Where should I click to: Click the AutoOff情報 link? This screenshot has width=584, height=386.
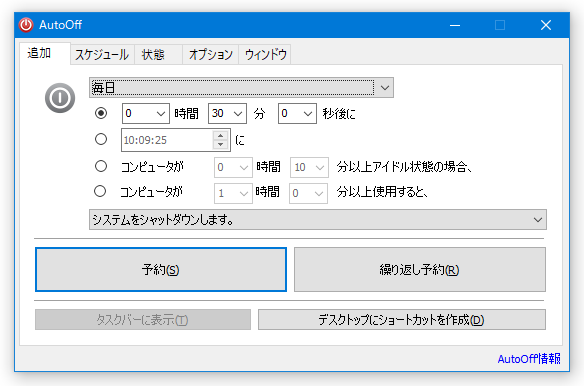click(x=529, y=359)
